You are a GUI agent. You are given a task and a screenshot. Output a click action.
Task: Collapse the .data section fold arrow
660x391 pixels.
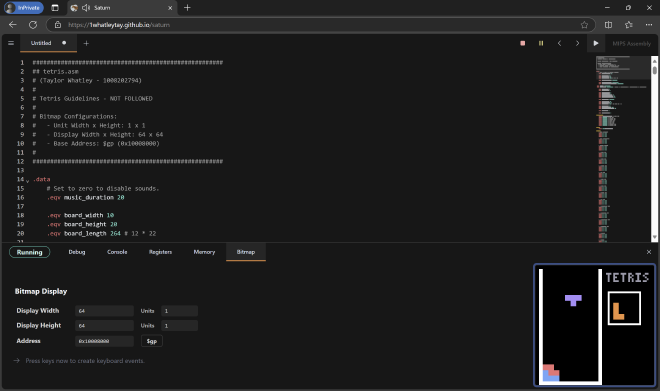tap(27, 181)
